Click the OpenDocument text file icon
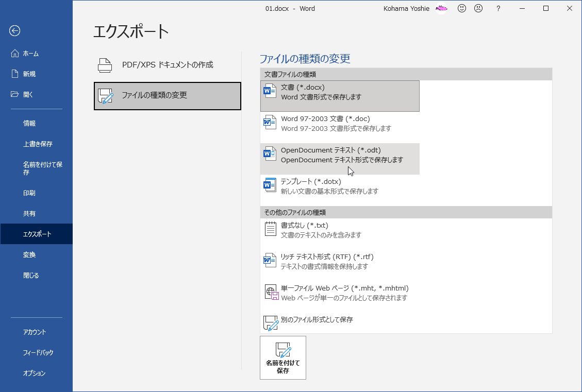Viewport: 582px width, 392px height. tap(270, 154)
